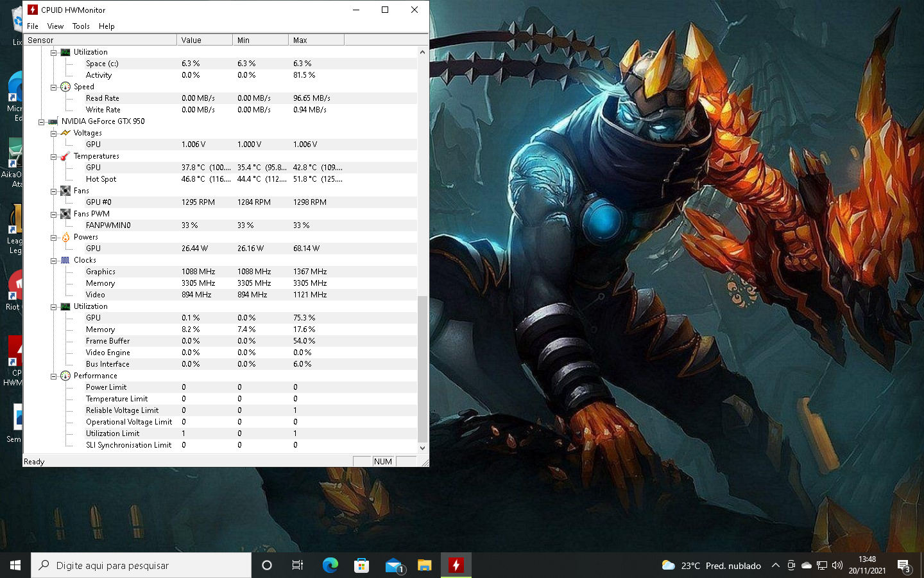The width and height of the screenshot is (924, 578).
Task: Collapse the Temperatures node
Action: (x=54, y=156)
